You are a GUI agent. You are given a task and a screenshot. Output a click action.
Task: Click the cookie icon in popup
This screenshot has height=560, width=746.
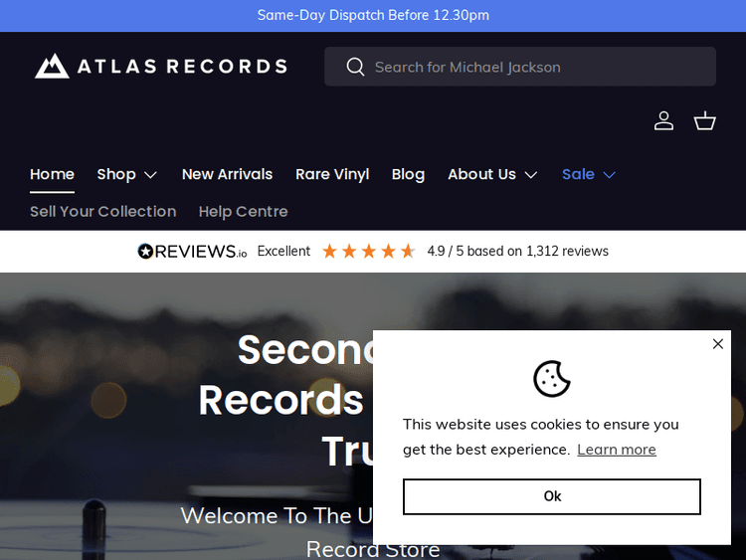pos(552,379)
